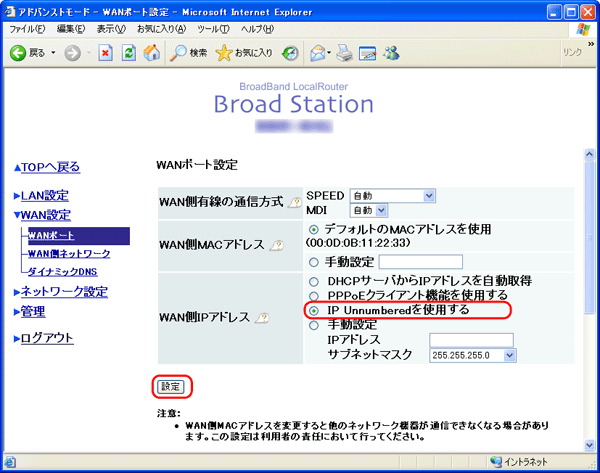
Task: Open ダイナミックDNS link
Action: coord(62,272)
